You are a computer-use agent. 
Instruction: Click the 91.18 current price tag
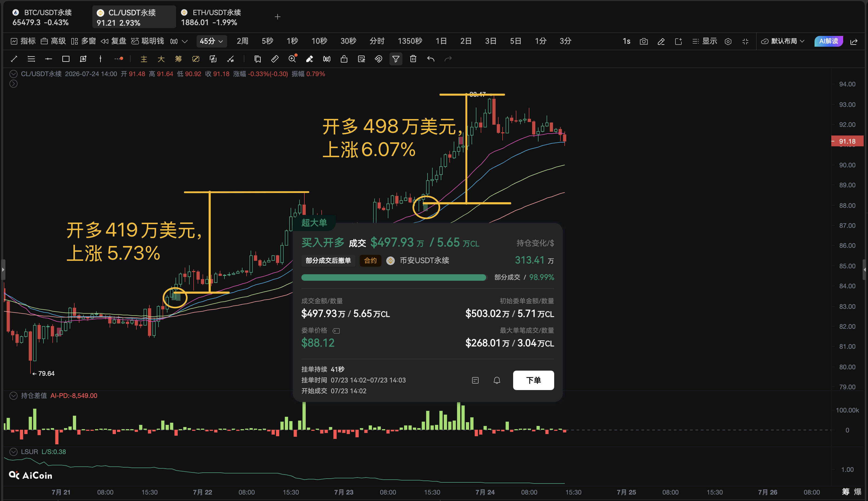tap(847, 141)
